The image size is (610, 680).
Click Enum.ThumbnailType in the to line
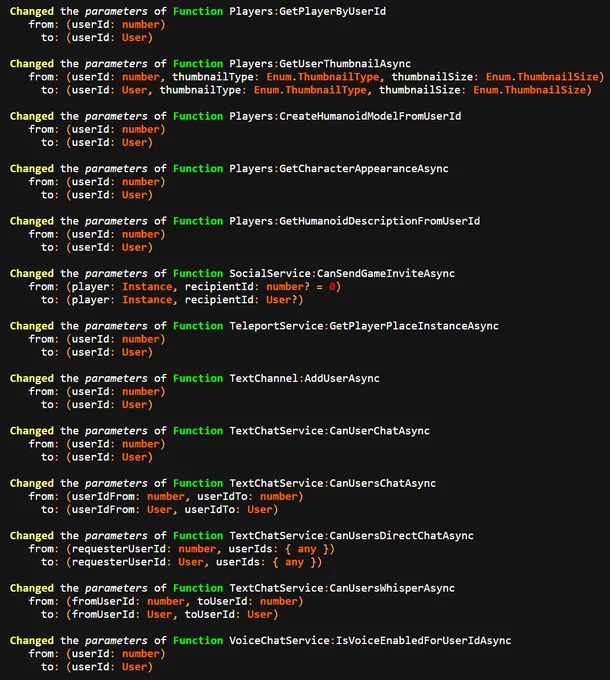click(x=310, y=90)
